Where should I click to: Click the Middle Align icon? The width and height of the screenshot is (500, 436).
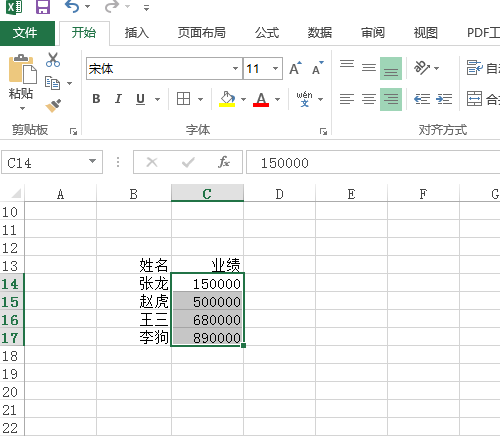pyautogui.click(x=369, y=68)
